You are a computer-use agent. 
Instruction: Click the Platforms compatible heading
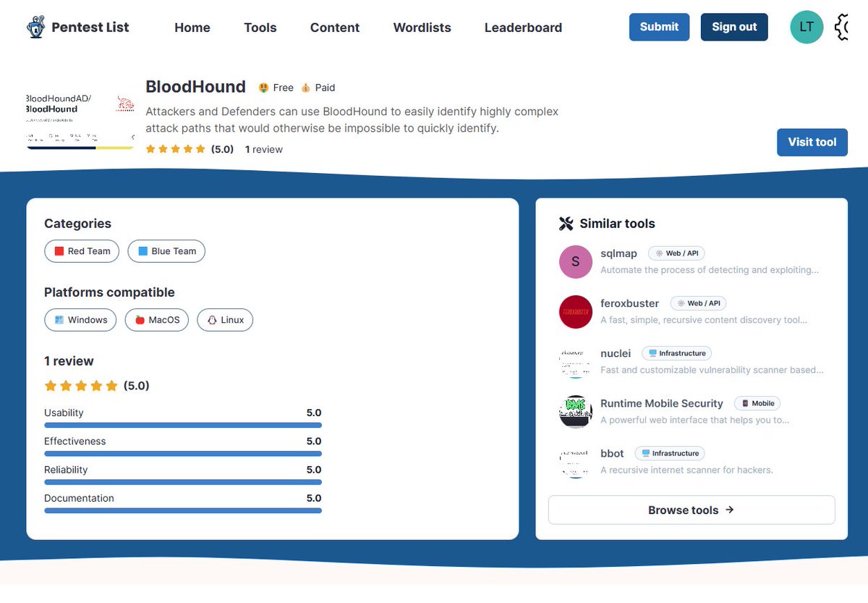(x=109, y=292)
